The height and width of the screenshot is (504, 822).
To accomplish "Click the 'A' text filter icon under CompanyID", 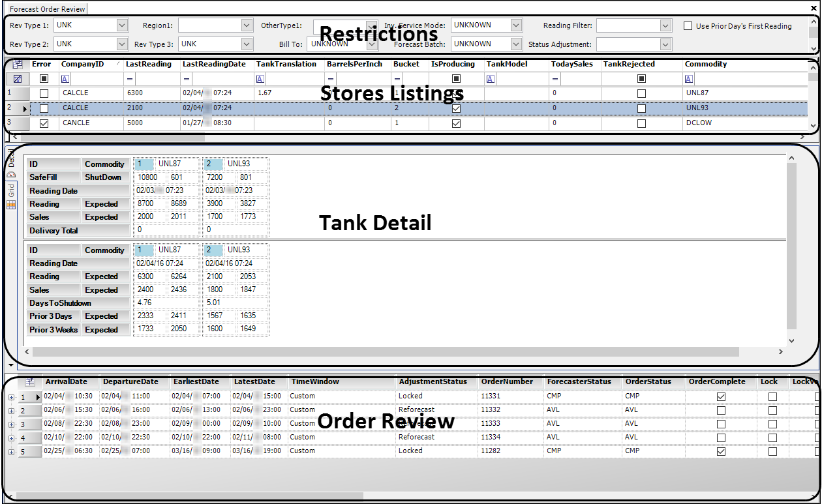I will (x=65, y=78).
